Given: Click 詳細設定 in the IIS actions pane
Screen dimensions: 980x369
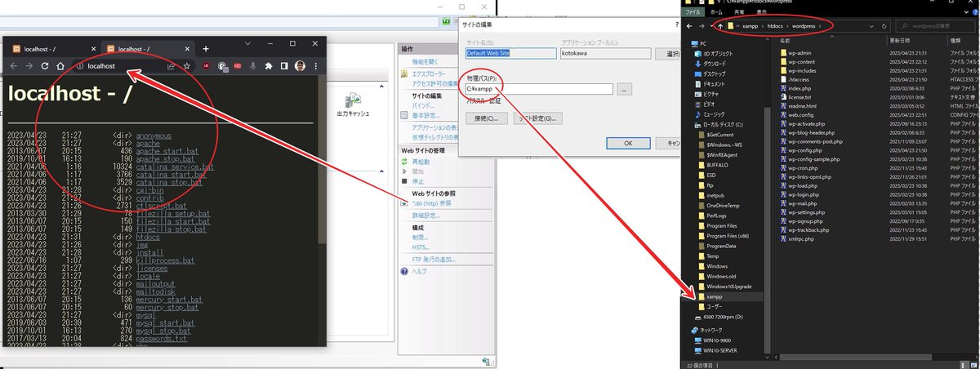Looking at the screenshot, I should 425,216.
